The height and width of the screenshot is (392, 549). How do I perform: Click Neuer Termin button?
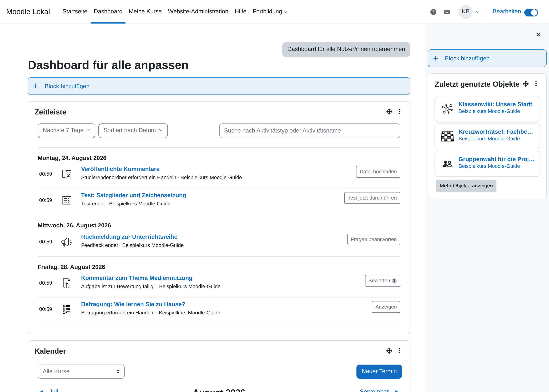[379, 371]
